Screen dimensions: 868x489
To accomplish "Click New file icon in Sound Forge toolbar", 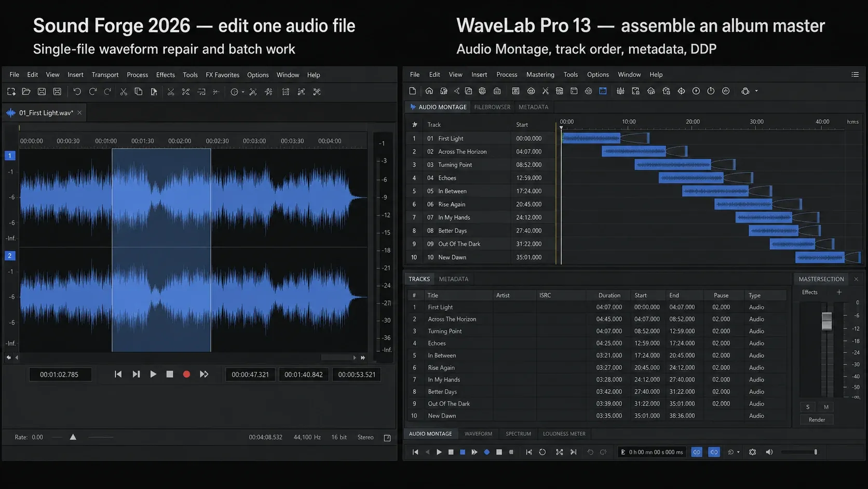I will (x=11, y=91).
